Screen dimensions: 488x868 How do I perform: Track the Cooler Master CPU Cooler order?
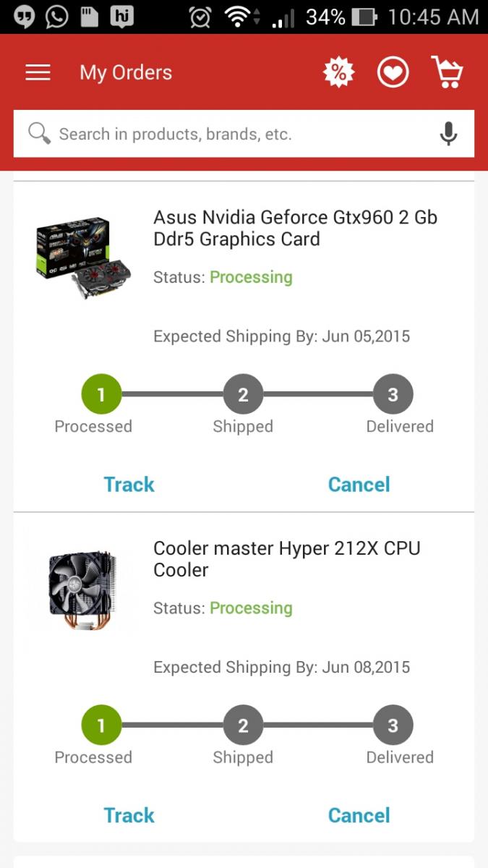click(129, 815)
